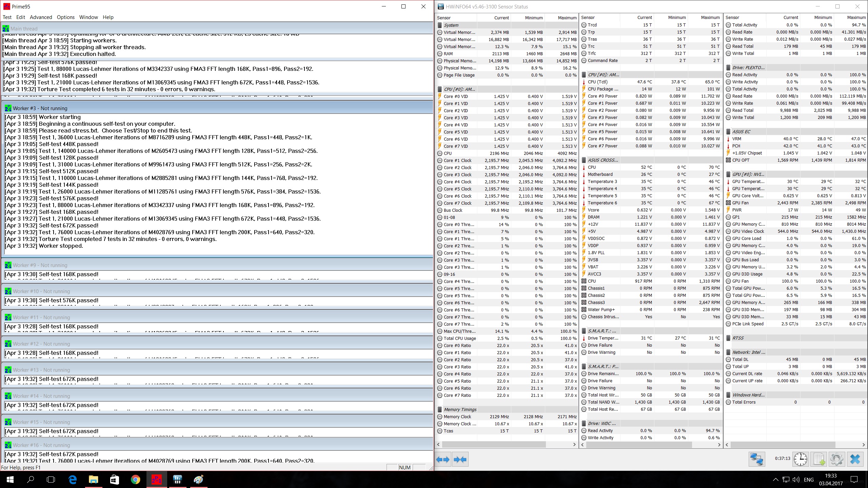Open the Advanced menu in Prime95
Viewport: 868px width, 488px height.
click(41, 17)
